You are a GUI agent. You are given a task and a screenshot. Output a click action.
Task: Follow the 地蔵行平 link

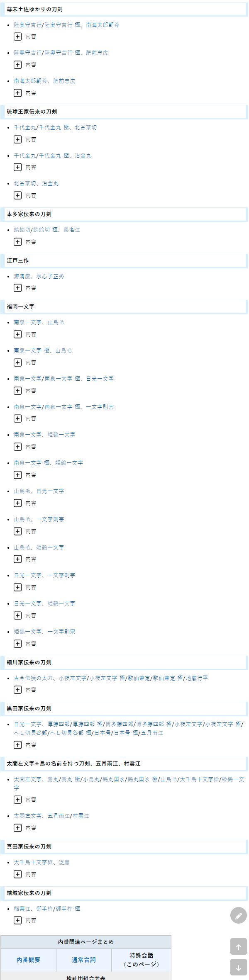(x=197, y=678)
